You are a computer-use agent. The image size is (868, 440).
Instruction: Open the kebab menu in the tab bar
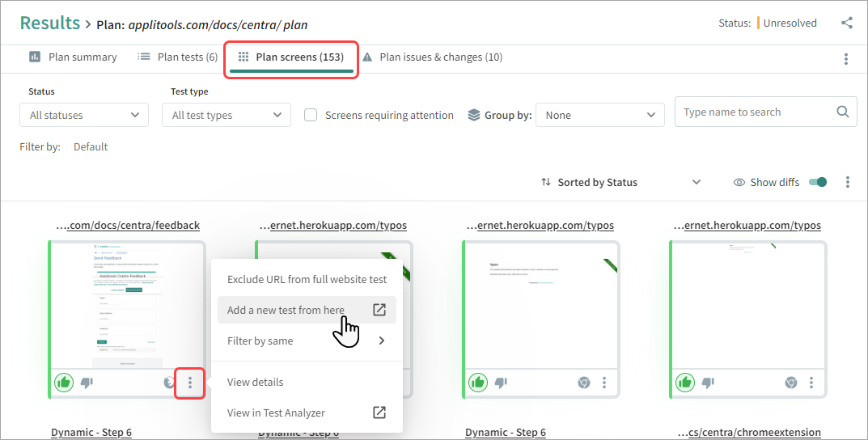pos(846,58)
